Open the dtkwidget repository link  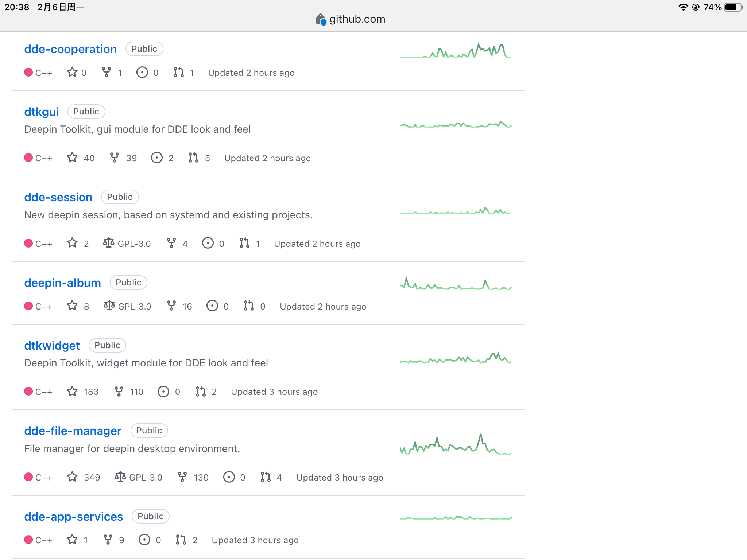coord(52,346)
